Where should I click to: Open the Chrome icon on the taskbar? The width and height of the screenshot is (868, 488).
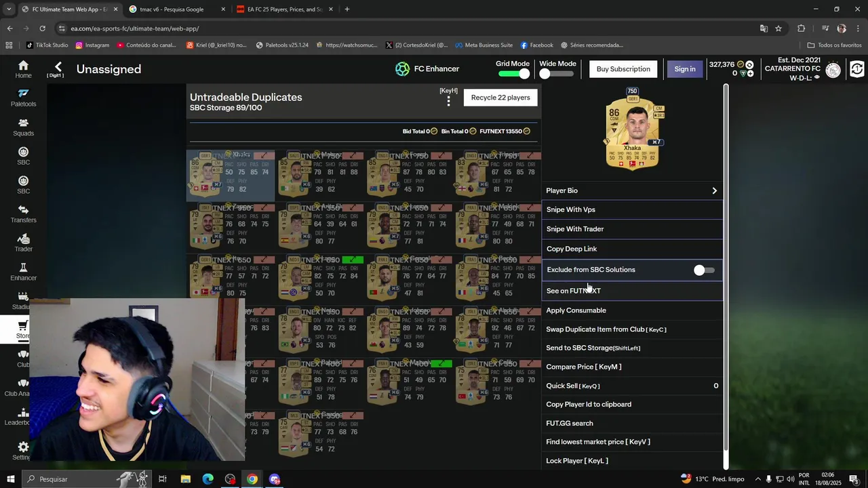tap(252, 479)
